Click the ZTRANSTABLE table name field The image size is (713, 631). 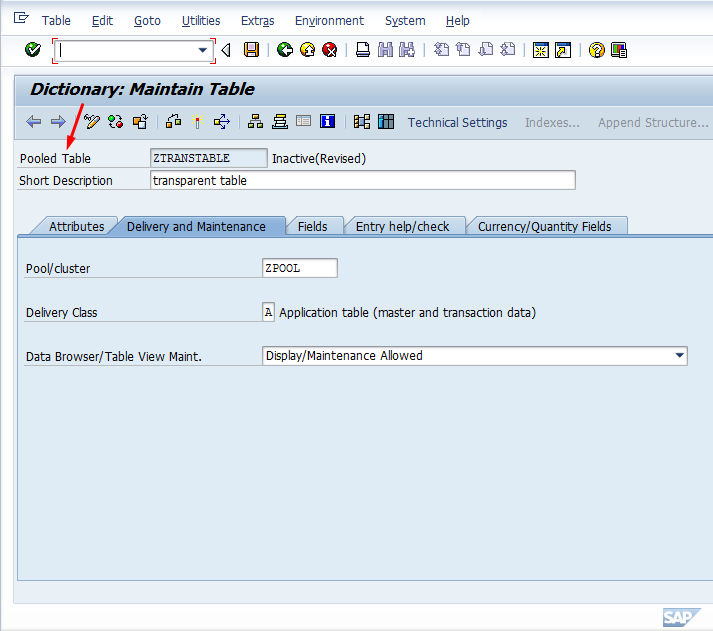208,158
